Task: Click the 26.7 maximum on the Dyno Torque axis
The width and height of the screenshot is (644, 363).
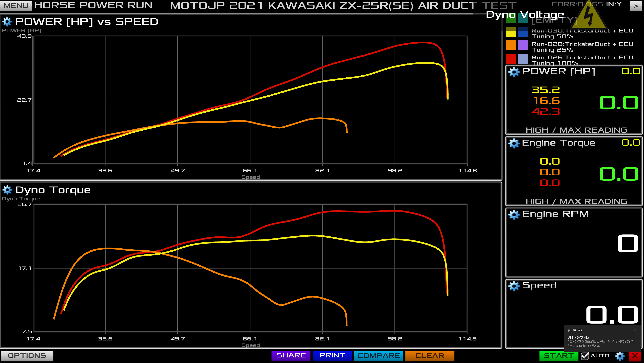Action: [24, 204]
